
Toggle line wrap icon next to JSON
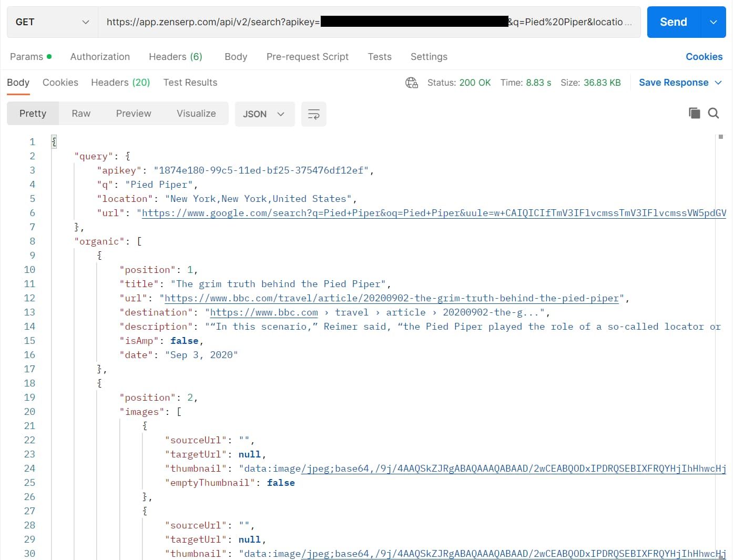click(314, 114)
